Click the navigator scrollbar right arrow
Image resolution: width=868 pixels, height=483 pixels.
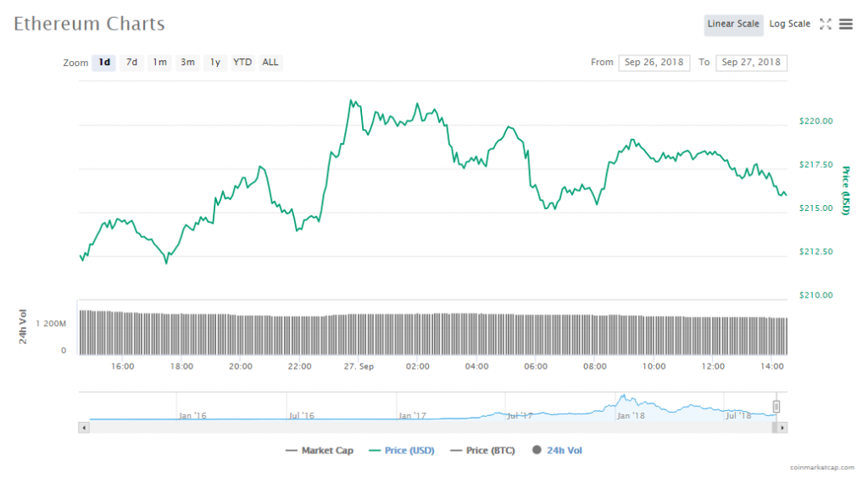[x=782, y=428]
